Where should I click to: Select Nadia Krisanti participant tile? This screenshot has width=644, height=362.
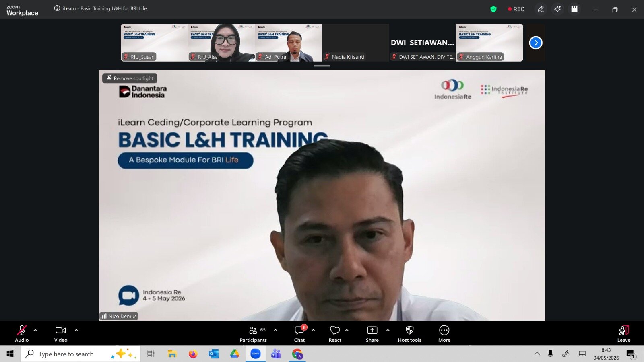tap(355, 43)
